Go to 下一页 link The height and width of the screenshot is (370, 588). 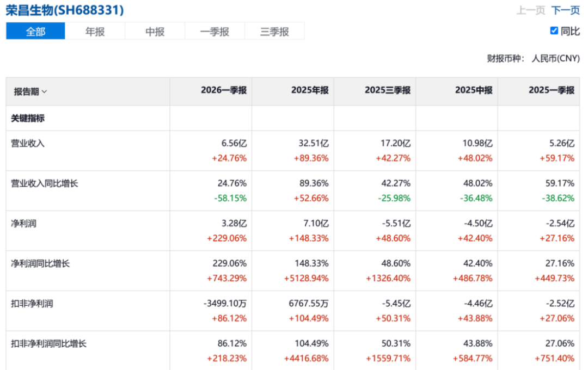[566, 10]
